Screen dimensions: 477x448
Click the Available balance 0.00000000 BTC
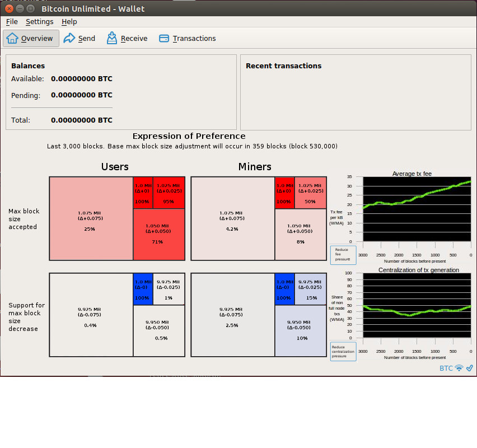(82, 79)
